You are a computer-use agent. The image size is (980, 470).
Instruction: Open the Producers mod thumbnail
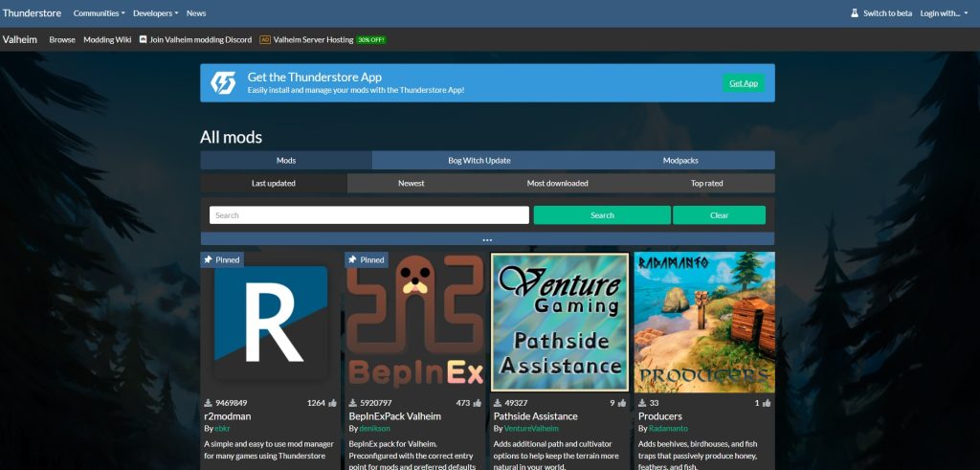704,323
